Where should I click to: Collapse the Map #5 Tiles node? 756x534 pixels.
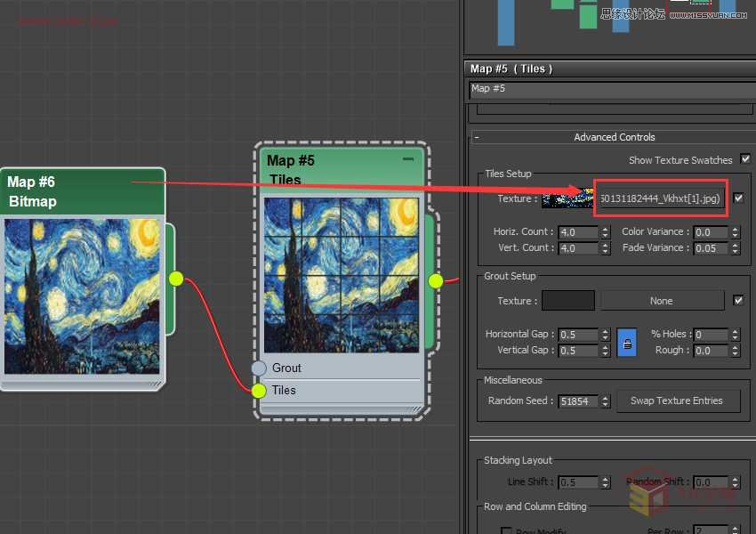tap(408, 159)
